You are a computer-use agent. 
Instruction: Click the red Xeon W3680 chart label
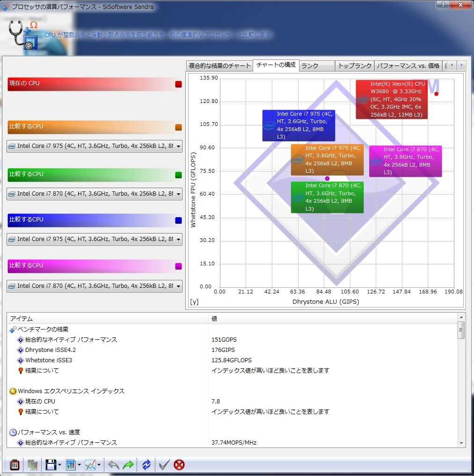392,99
